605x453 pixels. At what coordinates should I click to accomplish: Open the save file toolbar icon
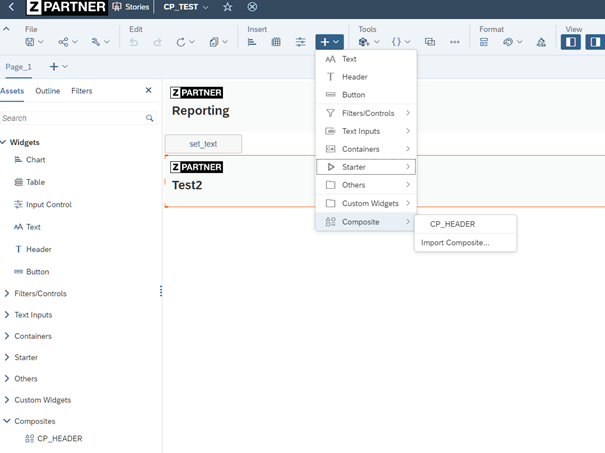point(34,42)
